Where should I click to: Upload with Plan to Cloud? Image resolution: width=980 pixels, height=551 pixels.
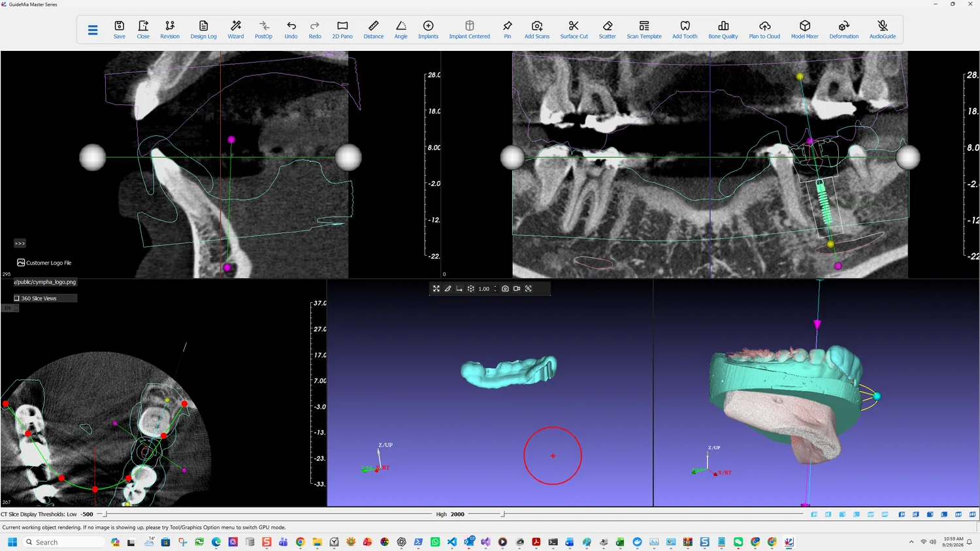coord(764,29)
